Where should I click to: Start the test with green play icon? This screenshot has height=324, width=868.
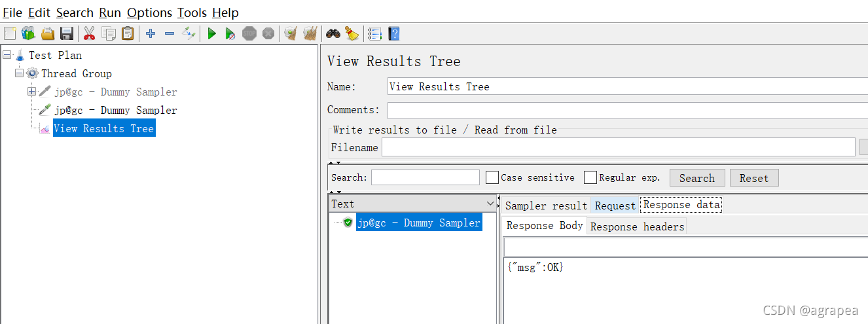point(211,33)
